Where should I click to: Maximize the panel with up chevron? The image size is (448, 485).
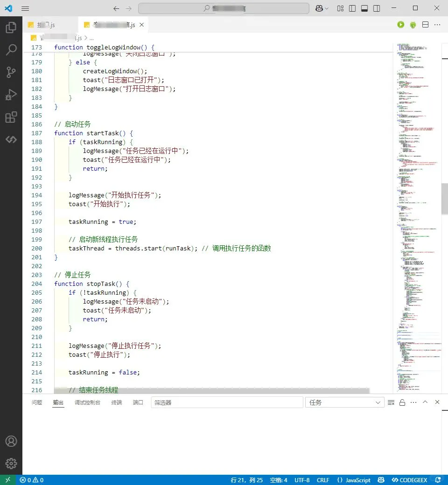pos(425,402)
